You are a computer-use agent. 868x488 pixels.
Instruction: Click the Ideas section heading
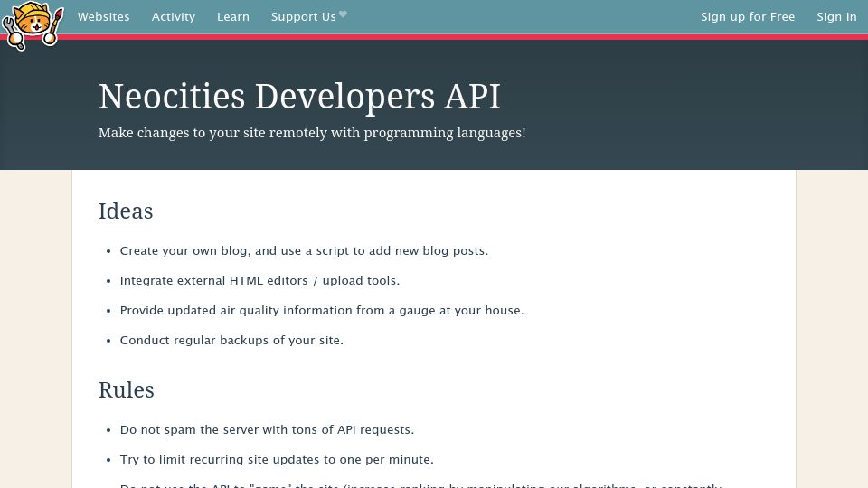[126, 211]
